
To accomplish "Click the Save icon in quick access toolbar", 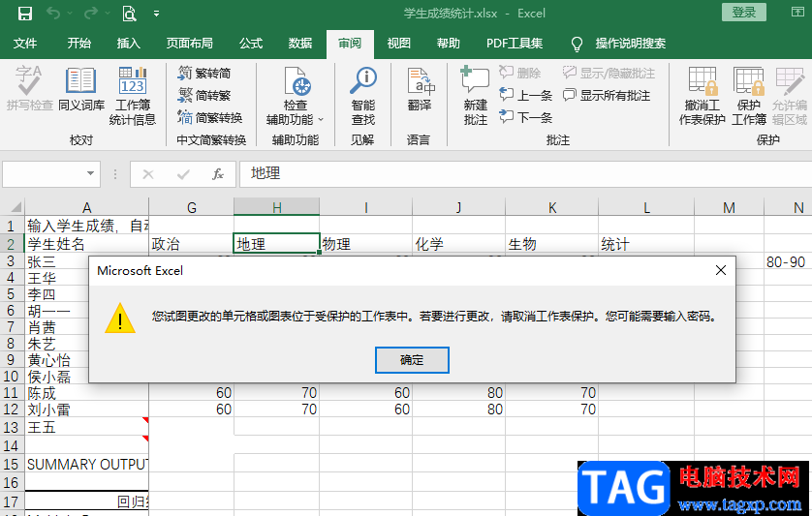I will tap(25, 14).
